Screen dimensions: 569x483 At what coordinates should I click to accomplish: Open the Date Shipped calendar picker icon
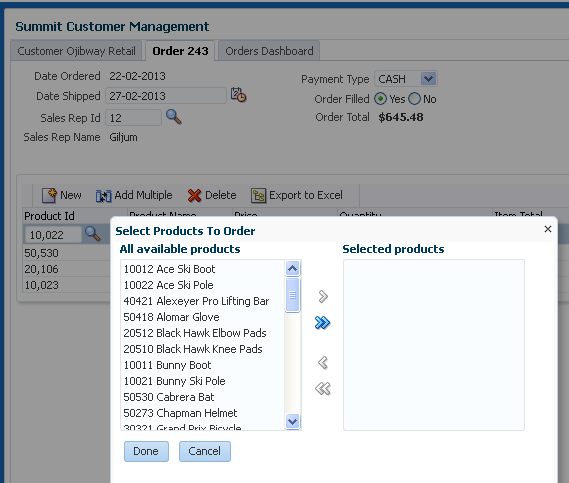tap(238, 95)
